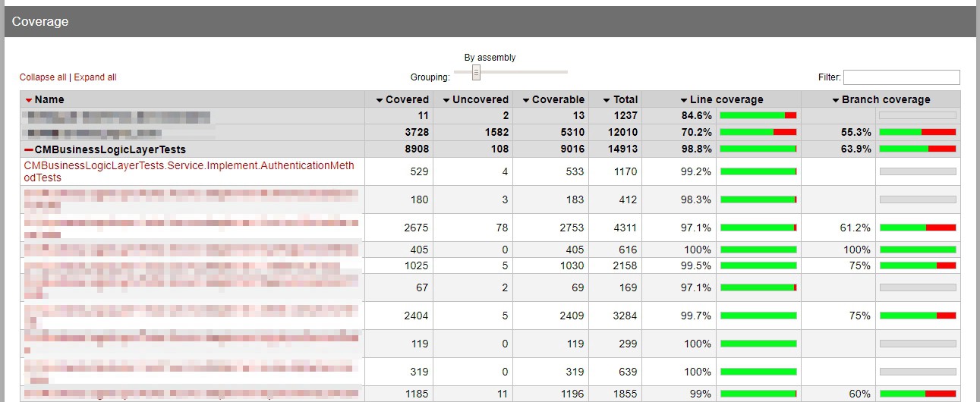Collapse the CMBusinessLogicLayerTests assembly row
The height and width of the screenshot is (402, 980).
[x=29, y=150]
